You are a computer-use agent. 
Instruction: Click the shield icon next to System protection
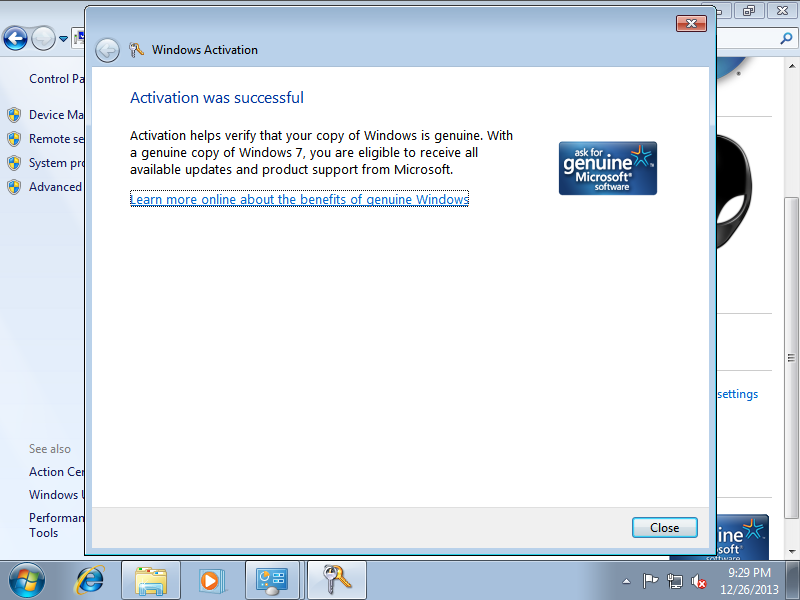[14, 163]
